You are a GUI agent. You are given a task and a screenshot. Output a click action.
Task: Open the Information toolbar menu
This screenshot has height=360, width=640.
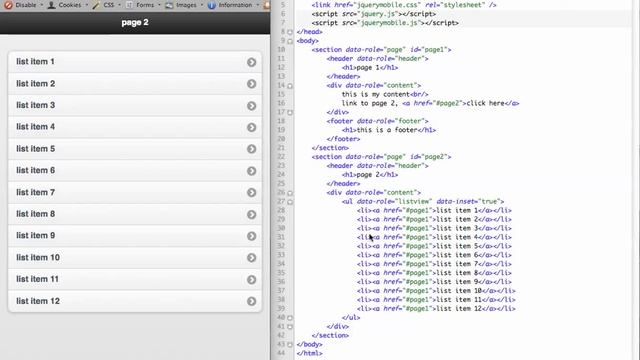233,5
